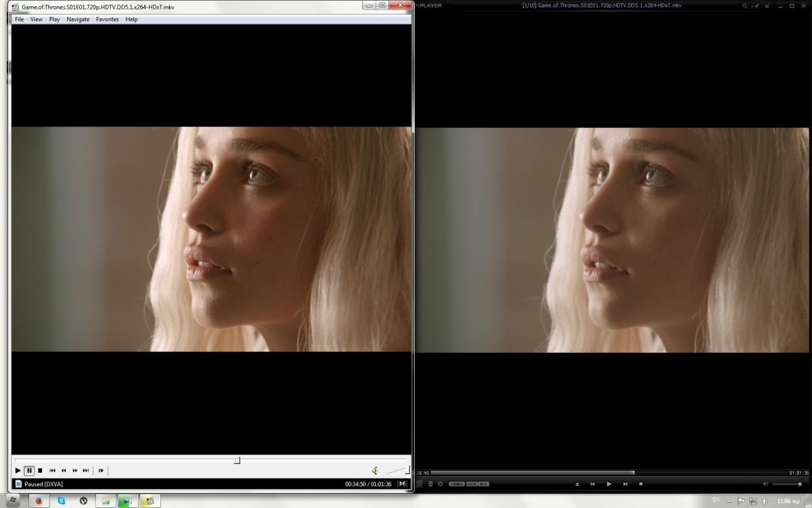This screenshot has width=812, height=508.
Task: Click Pause in Media Player Classic
Action: coord(29,470)
